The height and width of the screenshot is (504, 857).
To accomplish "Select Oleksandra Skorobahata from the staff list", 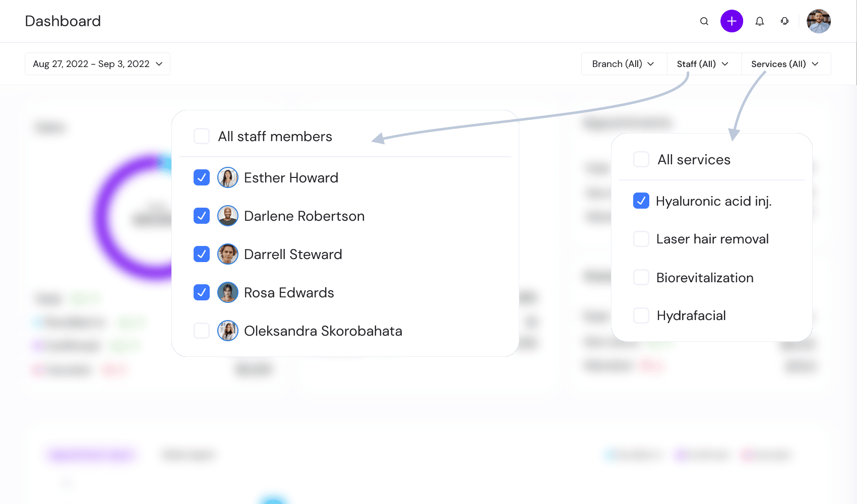I will click(323, 331).
